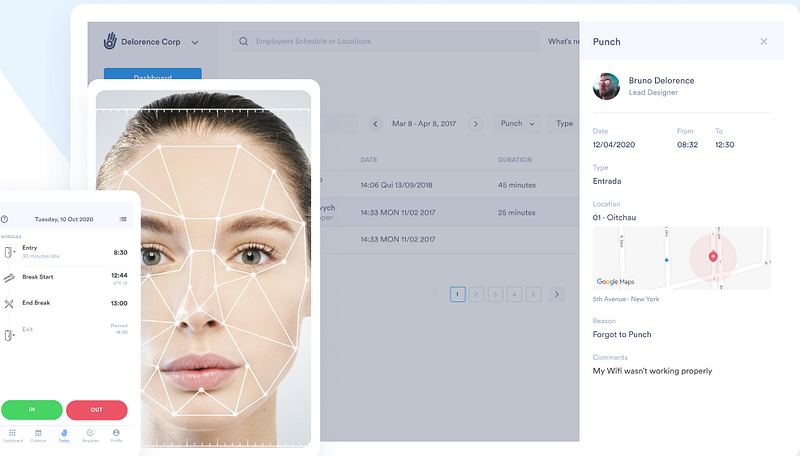This screenshot has height=456, width=800.
Task: Expand the Delorence Corp company dropdown
Action: 195,42
